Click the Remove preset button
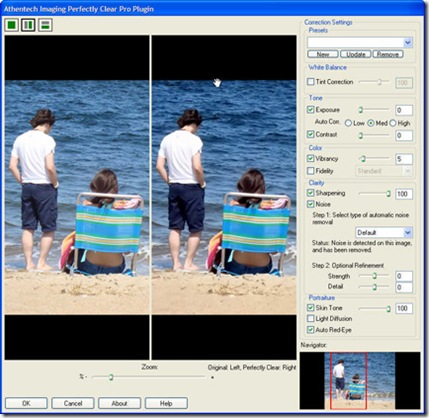Image resolution: width=429 pixels, height=418 pixels. (x=388, y=54)
